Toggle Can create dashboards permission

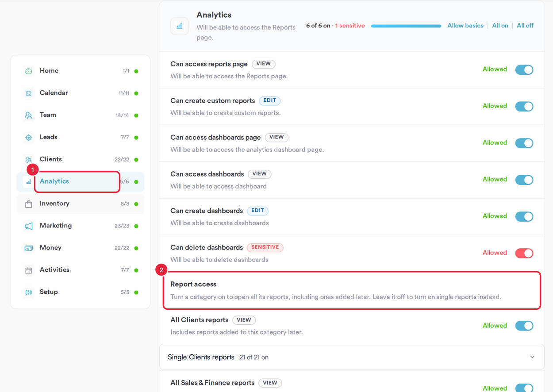coord(524,217)
